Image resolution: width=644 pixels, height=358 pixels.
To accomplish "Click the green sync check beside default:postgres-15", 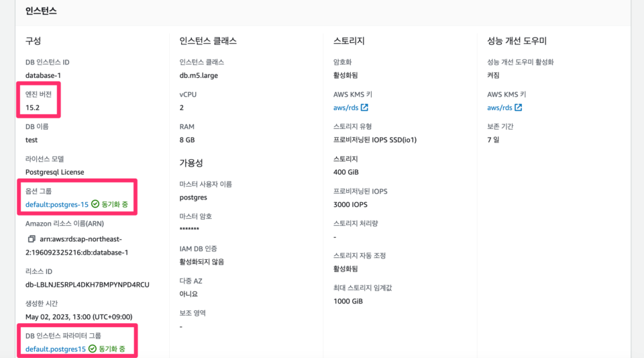I will [95, 204].
